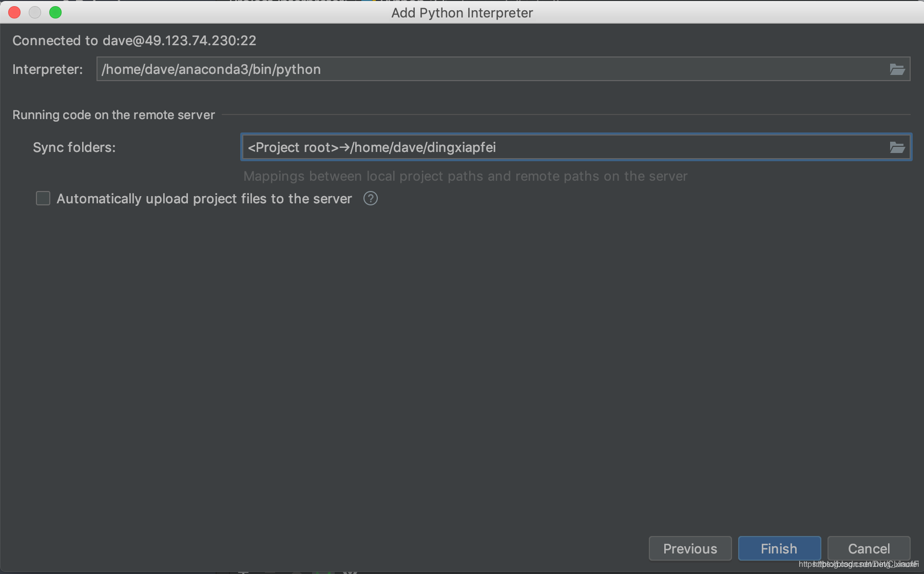This screenshot has height=574, width=924.
Task: Close the Add Python Interpreter window
Action: click(14, 12)
